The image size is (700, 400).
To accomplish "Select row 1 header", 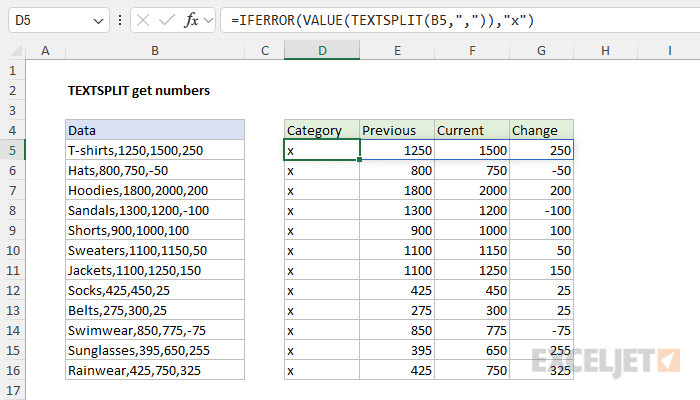I will (12, 71).
